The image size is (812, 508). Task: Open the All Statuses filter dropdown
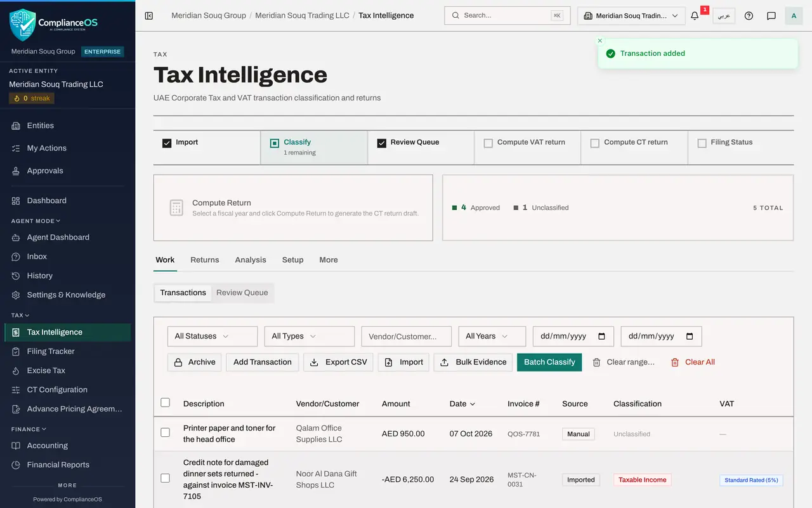coord(213,337)
